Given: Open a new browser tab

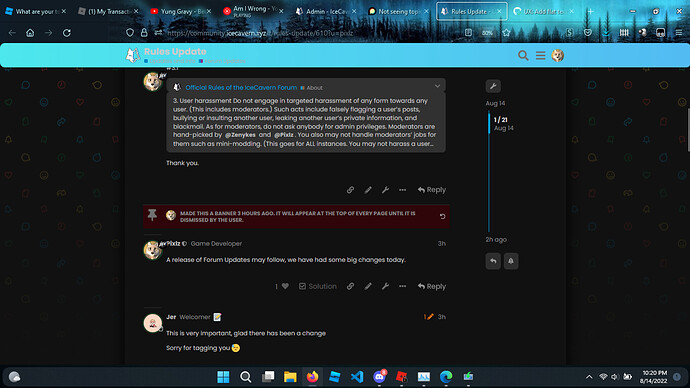Looking at the screenshot, I should (x=590, y=11).
